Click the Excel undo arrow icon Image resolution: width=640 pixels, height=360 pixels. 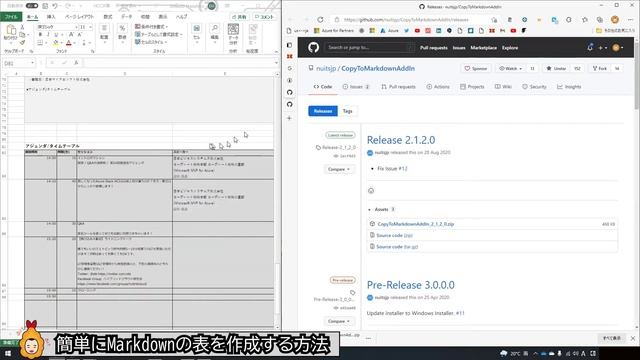click(x=56, y=6)
